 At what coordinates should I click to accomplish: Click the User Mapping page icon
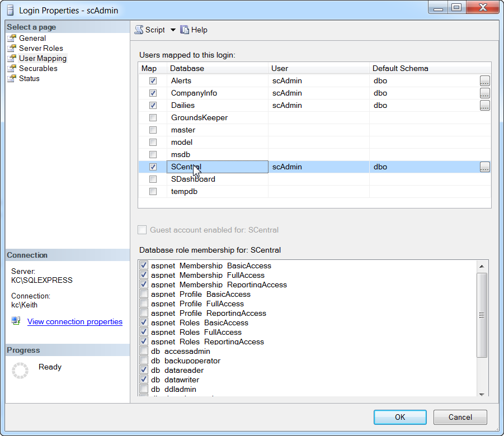[x=12, y=58]
